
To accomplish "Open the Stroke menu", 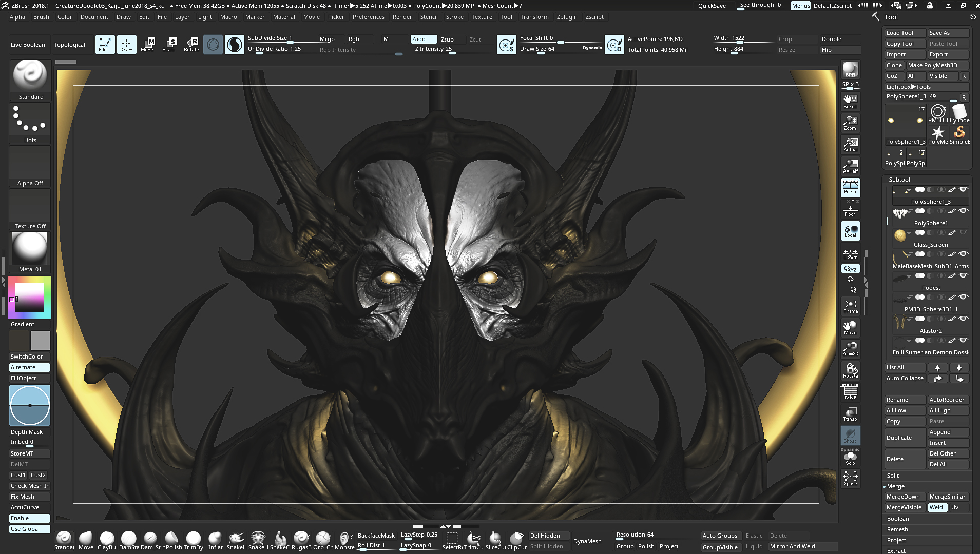I will pos(454,17).
